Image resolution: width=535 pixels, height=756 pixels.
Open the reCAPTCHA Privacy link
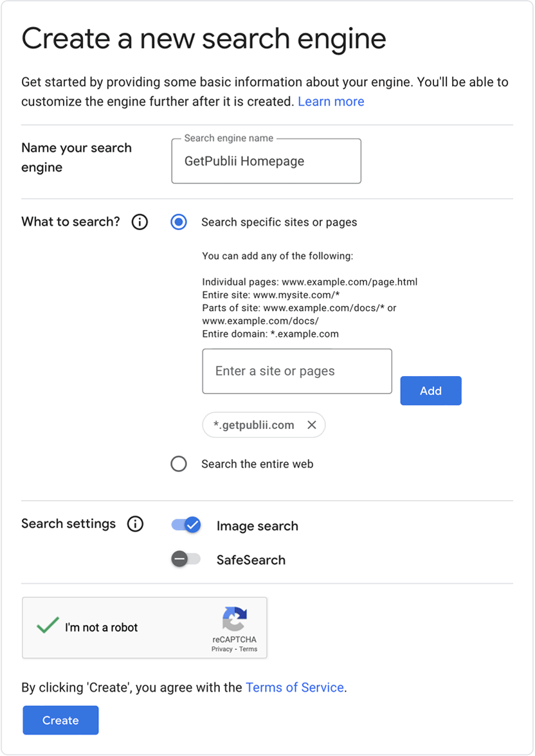(x=222, y=649)
